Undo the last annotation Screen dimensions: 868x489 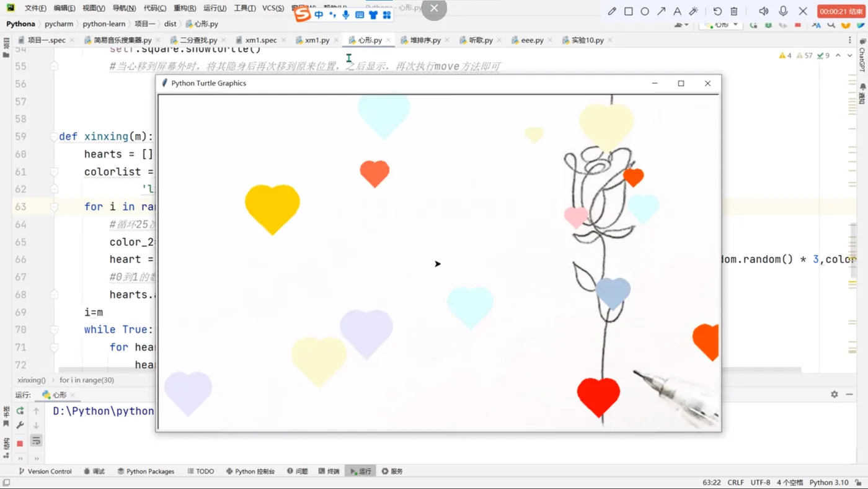click(717, 11)
